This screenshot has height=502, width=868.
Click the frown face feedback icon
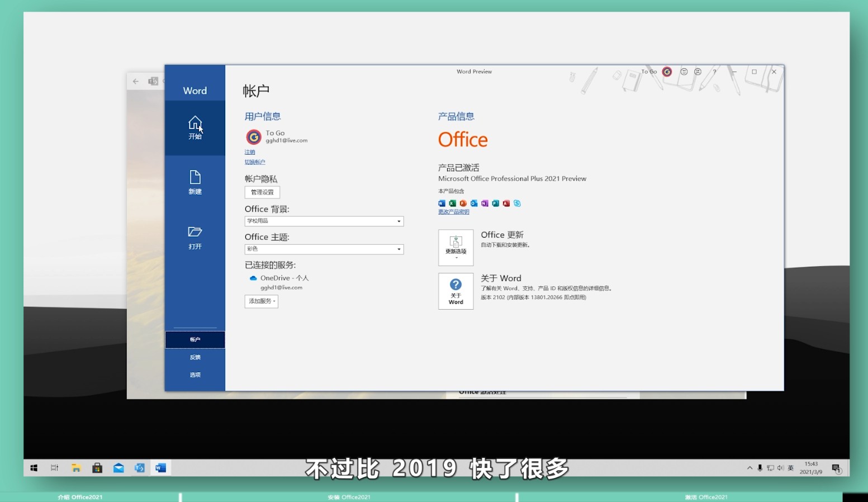click(x=698, y=72)
